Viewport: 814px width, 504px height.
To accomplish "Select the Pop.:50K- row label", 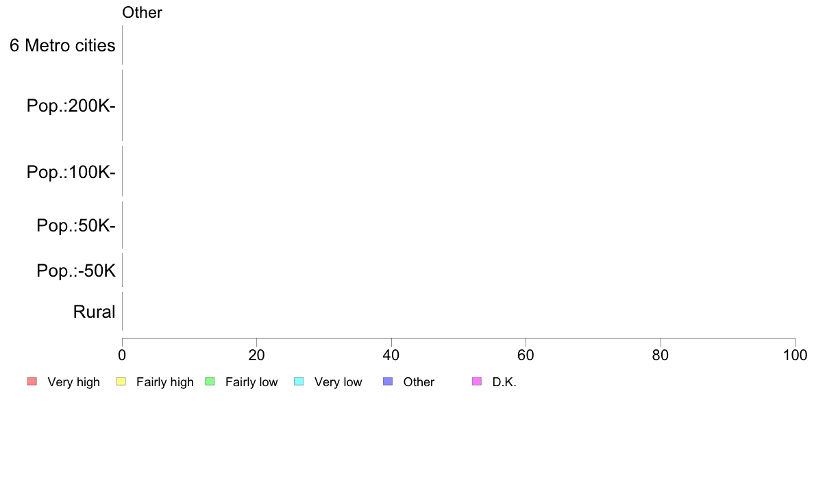I will [x=76, y=226].
